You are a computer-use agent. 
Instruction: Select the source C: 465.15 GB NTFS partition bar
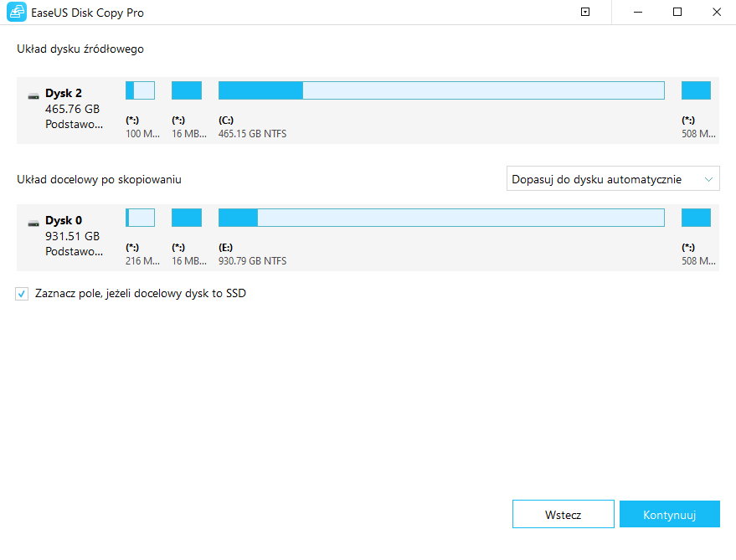click(x=441, y=90)
